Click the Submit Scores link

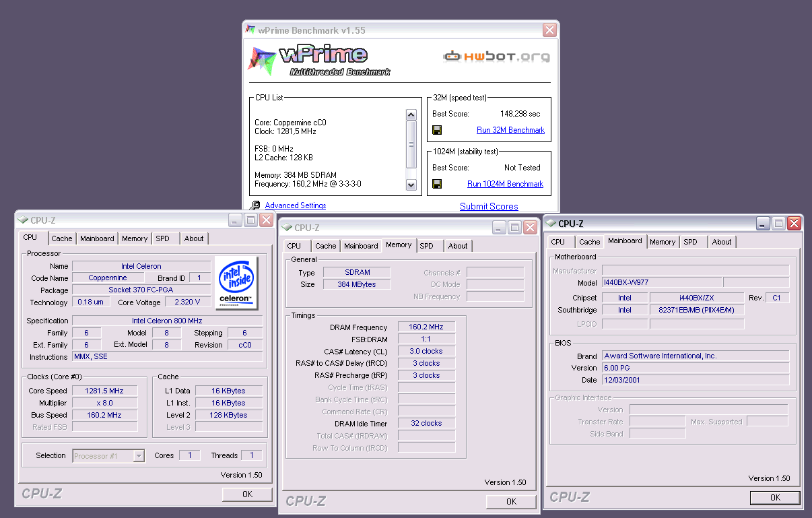coord(489,206)
